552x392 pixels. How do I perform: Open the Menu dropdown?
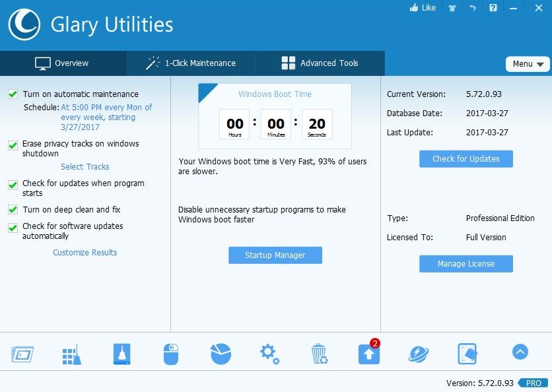(x=528, y=64)
